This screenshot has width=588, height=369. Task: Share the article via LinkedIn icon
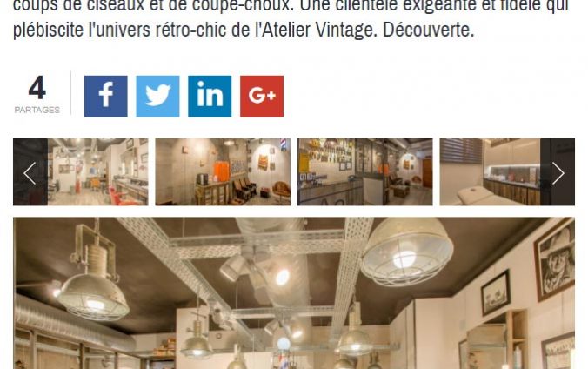coord(210,96)
